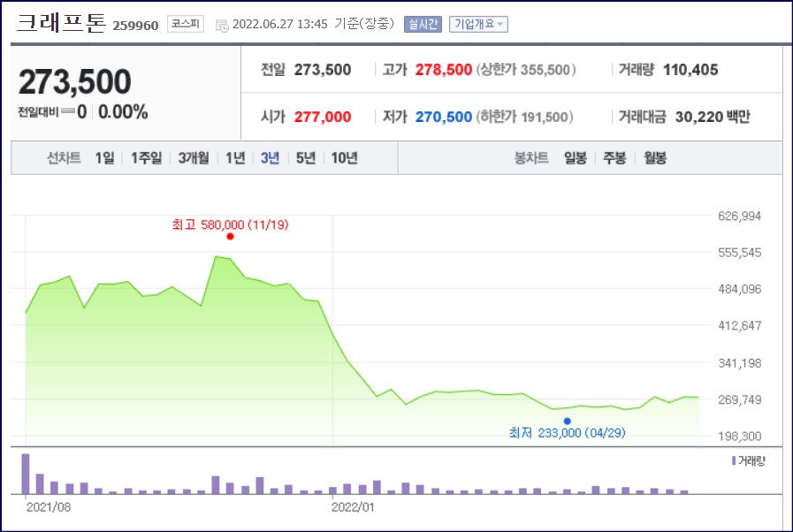Click the 269,749 y-axis label
793x532 pixels.
point(739,400)
